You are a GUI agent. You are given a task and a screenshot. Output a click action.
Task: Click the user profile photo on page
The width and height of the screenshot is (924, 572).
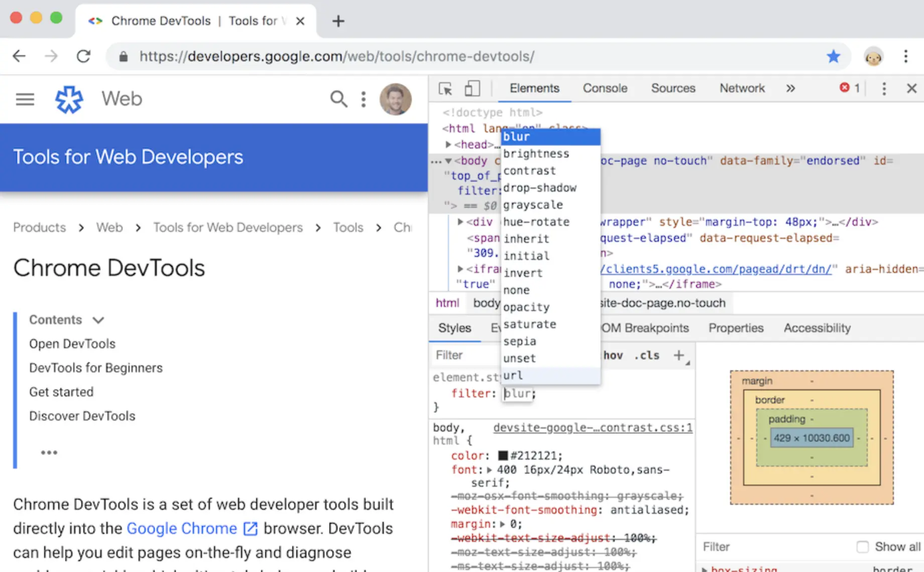pos(395,99)
